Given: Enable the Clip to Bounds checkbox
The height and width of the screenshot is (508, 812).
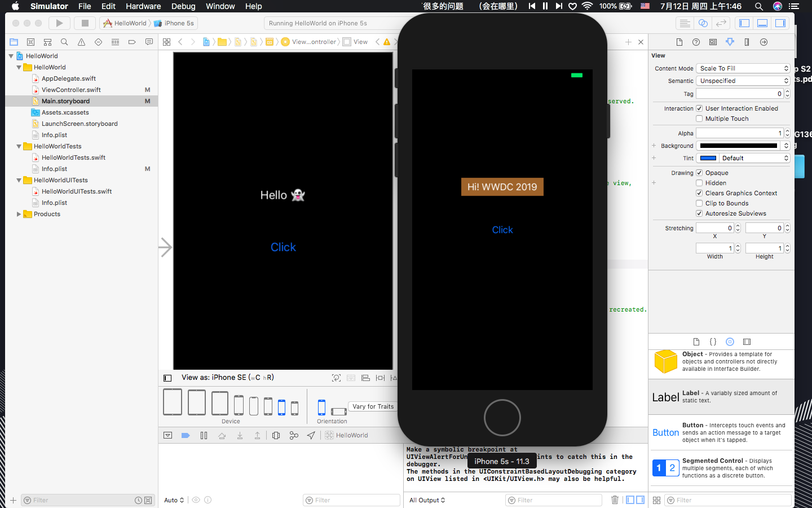Looking at the screenshot, I should coord(699,203).
